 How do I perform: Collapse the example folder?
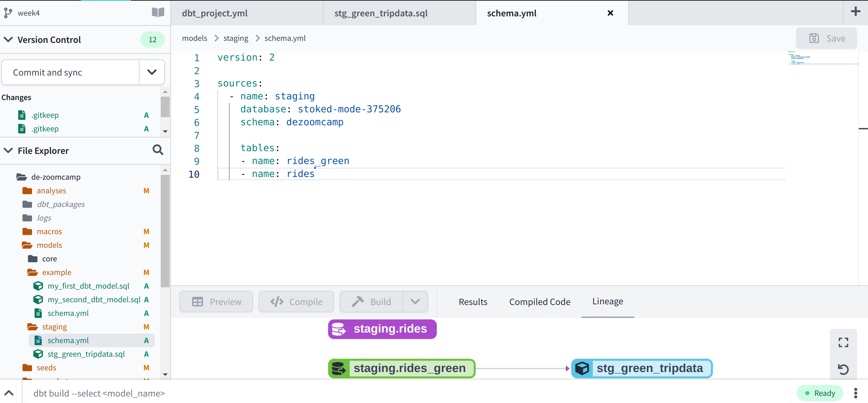click(57, 272)
